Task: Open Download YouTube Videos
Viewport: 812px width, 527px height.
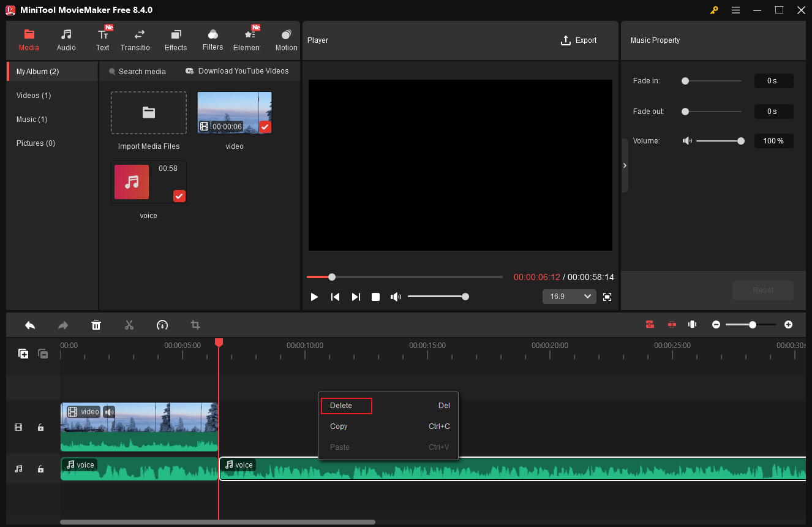Action: pos(238,71)
